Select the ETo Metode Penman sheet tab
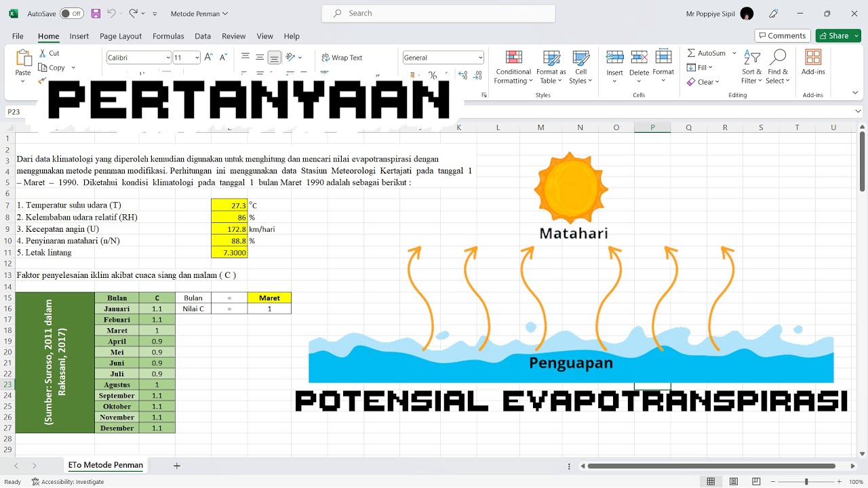The width and height of the screenshot is (868, 488). [106, 465]
